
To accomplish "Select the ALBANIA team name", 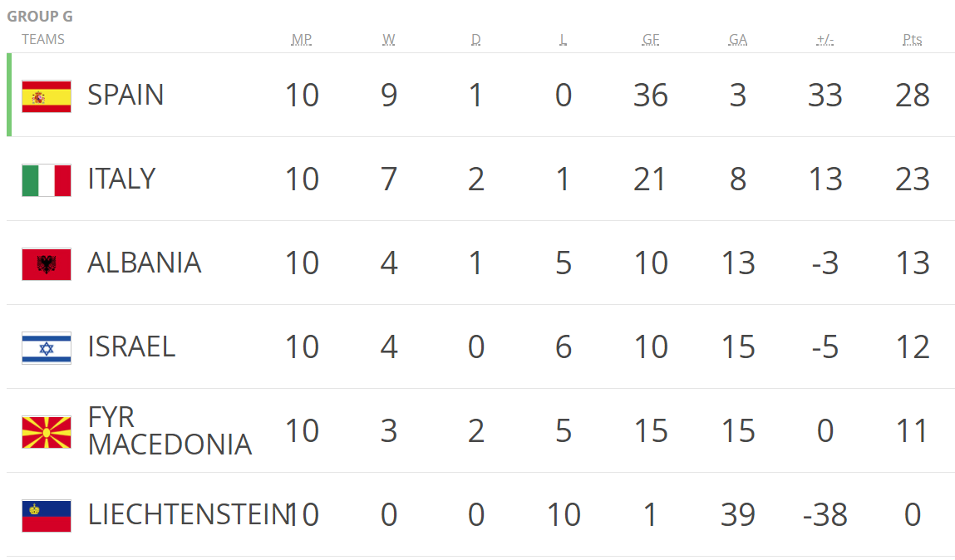I will (145, 263).
